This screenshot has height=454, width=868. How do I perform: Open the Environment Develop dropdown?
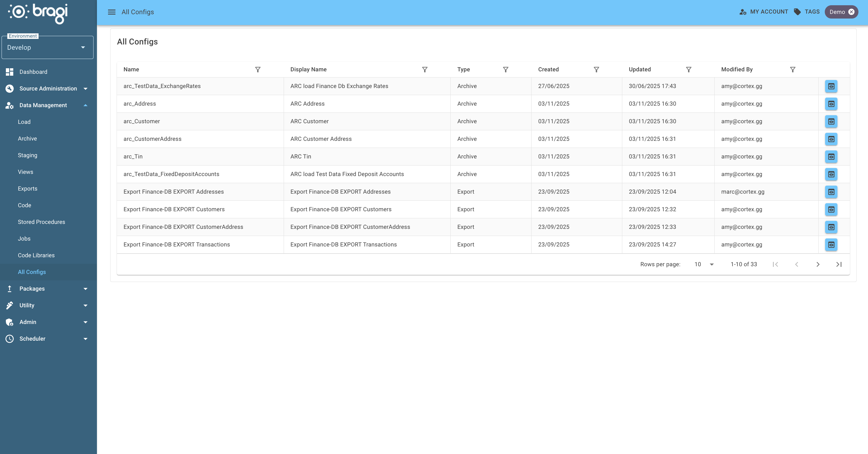pyautogui.click(x=48, y=48)
